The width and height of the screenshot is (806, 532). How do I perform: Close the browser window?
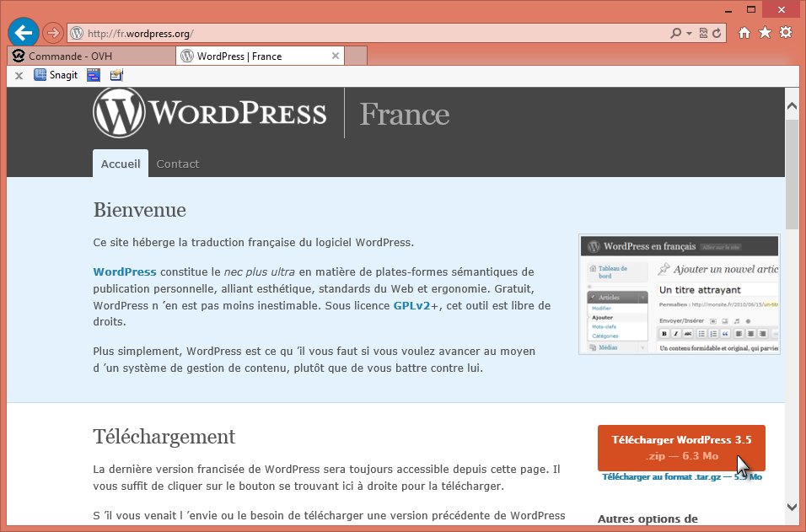click(x=782, y=9)
